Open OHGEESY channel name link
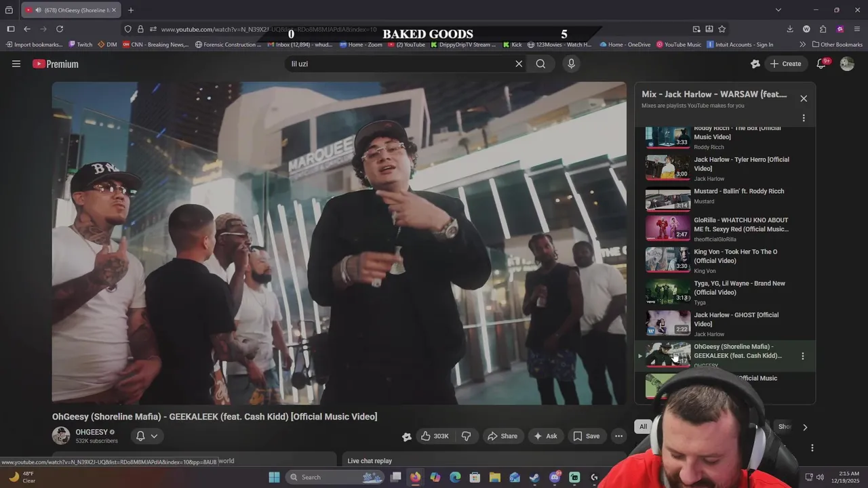Image resolution: width=868 pixels, height=488 pixels. pos(92,432)
